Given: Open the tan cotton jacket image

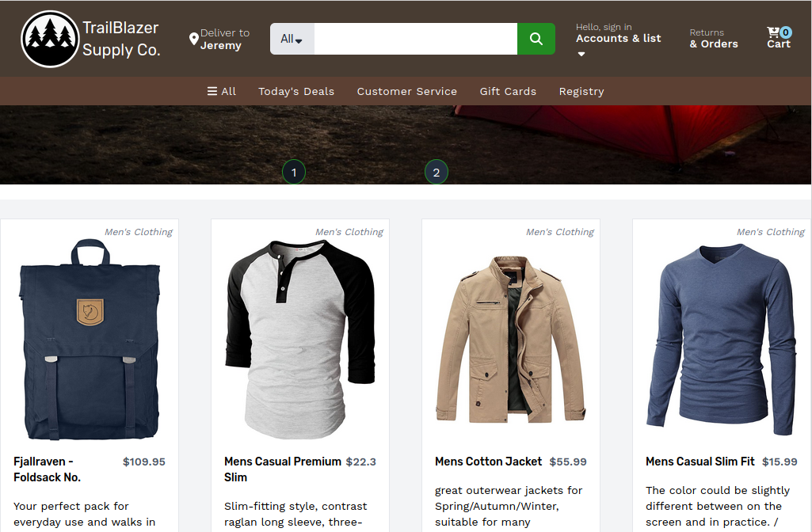Looking at the screenshot, I should [x=511, y=340].
